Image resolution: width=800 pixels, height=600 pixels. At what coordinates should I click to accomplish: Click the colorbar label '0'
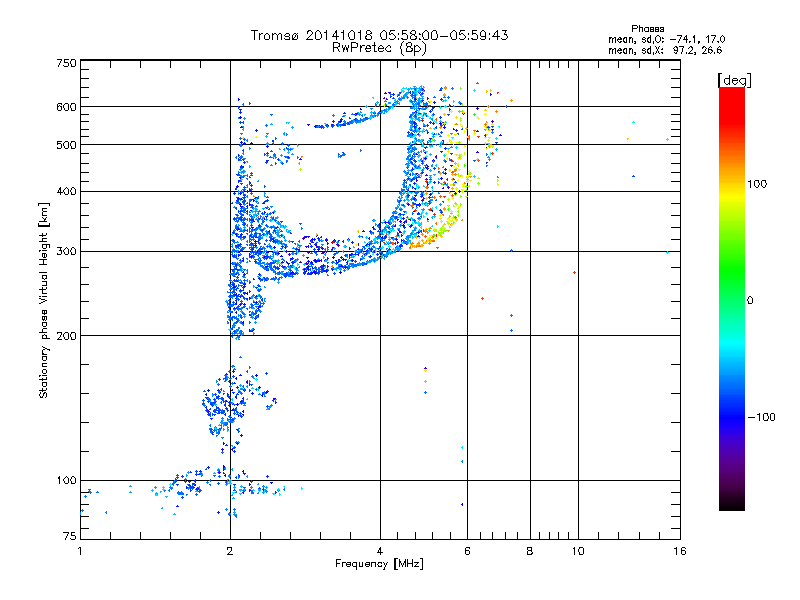tap(750, 301)
